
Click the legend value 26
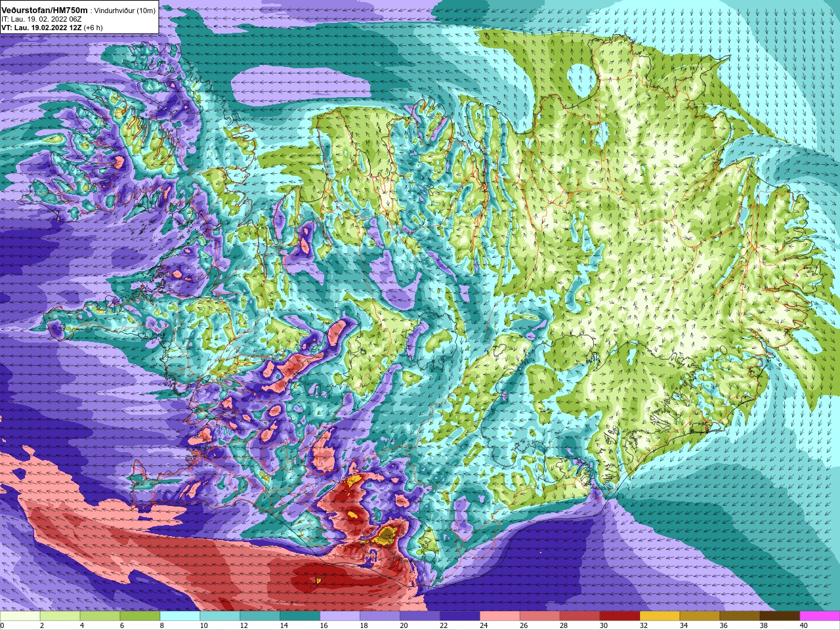(x=524, y=625)
